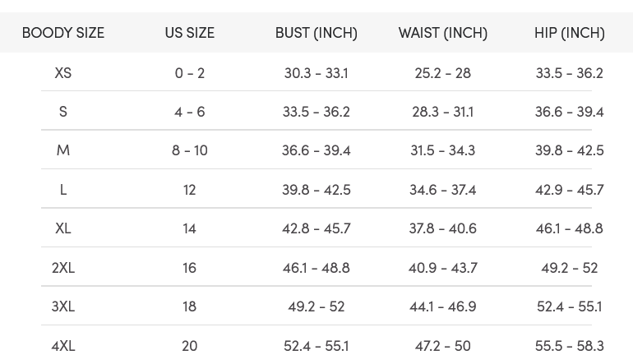Click the BUST (INCH) column header
The image size is (633, 364).
click(316, 33)
